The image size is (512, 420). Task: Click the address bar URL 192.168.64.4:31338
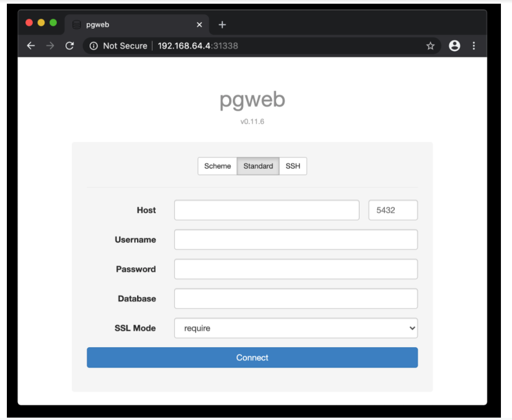pos(197,46)
